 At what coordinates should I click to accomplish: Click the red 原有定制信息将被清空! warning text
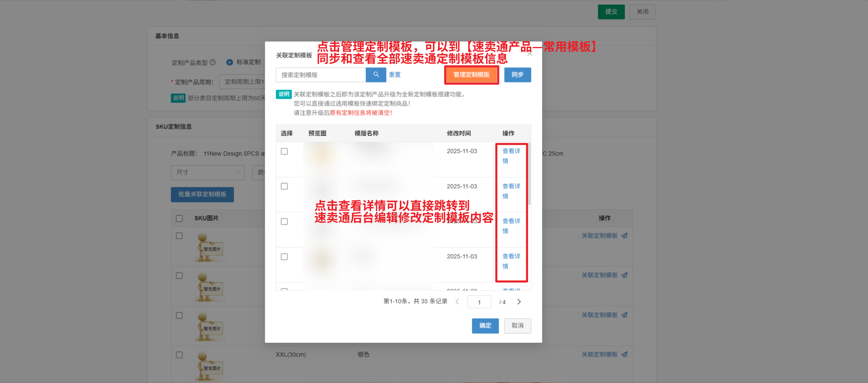(x=361, y=113)
